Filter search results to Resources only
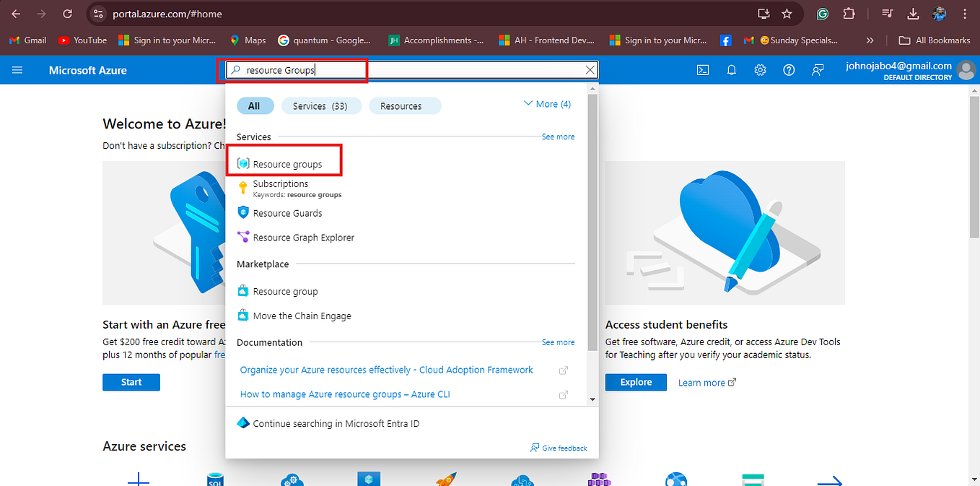The width and height of the screenshot is (980, 486). (405, 105)
